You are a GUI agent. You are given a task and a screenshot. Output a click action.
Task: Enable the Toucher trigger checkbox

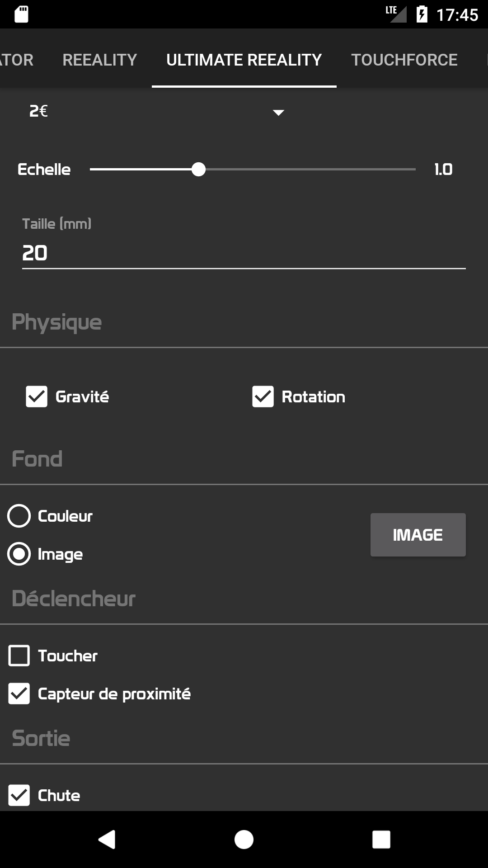point(19,656)
